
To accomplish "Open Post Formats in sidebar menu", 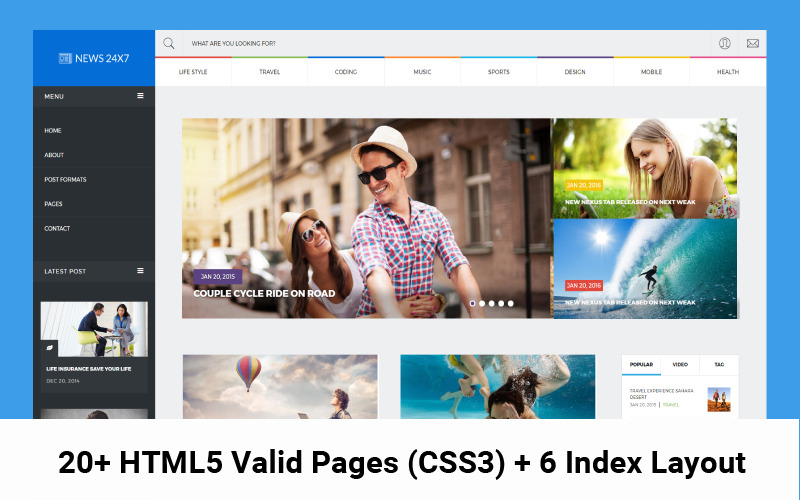I will coord(65,180).
